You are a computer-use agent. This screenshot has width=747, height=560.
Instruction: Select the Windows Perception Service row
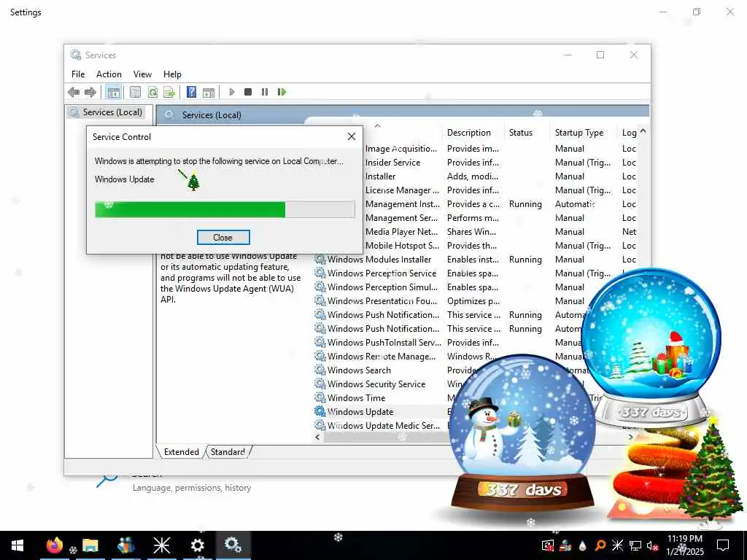tap(475, 273)
